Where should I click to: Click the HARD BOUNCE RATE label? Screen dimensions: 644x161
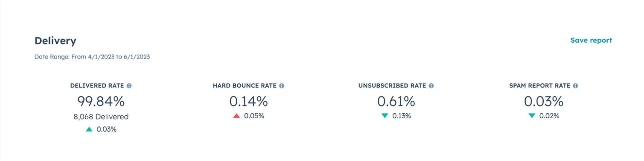tap(245, 86)
